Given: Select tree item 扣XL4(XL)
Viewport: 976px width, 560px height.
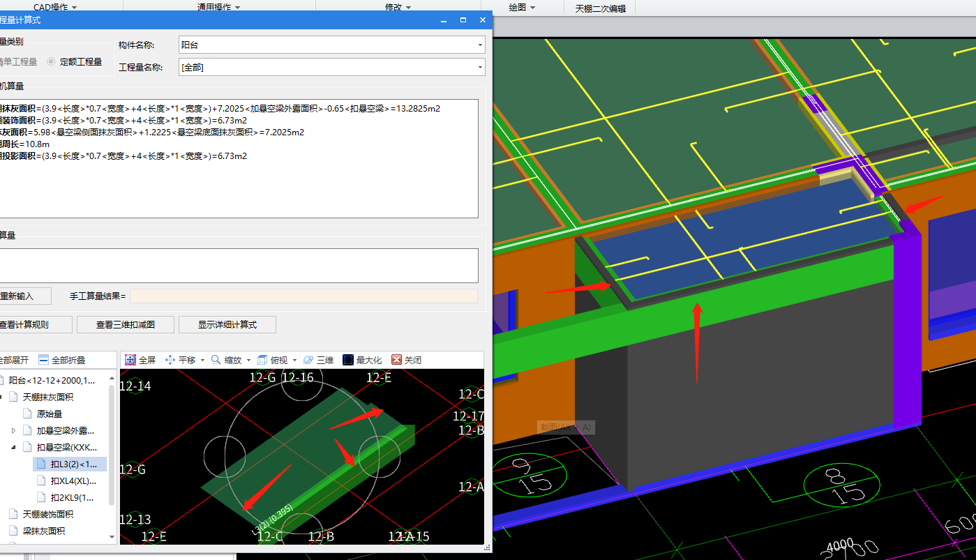Looking at the screenshot, I should click(73, 480).
